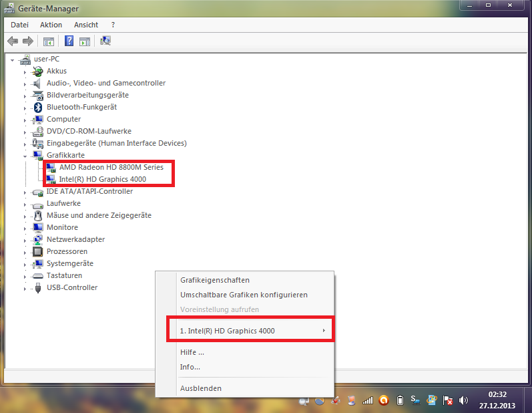Screen dimensions: 532x413
Task: Expand the Computer category
Action: tap(25, 120)
